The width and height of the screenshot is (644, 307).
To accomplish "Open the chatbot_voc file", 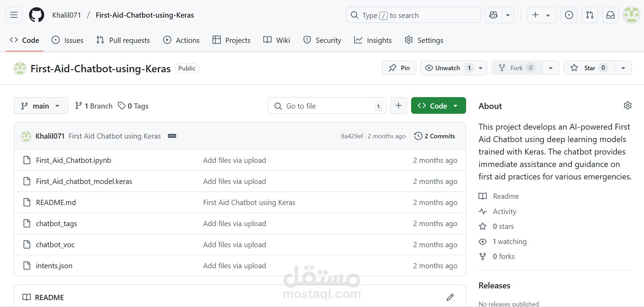I will [x=55, y=244].
